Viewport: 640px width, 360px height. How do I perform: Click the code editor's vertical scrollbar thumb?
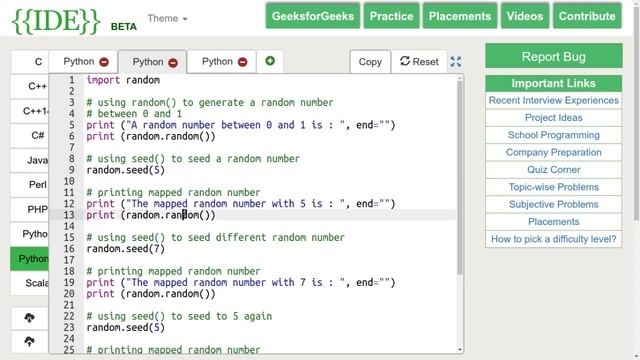460,178
